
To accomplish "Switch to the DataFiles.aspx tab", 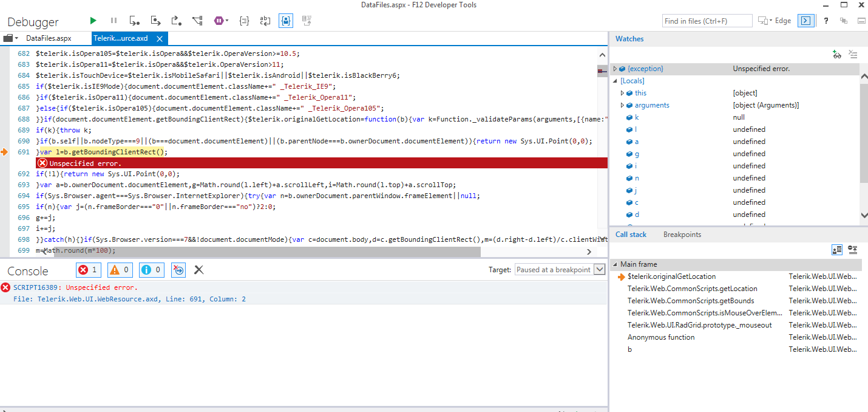I will click(x=49, y=38).
